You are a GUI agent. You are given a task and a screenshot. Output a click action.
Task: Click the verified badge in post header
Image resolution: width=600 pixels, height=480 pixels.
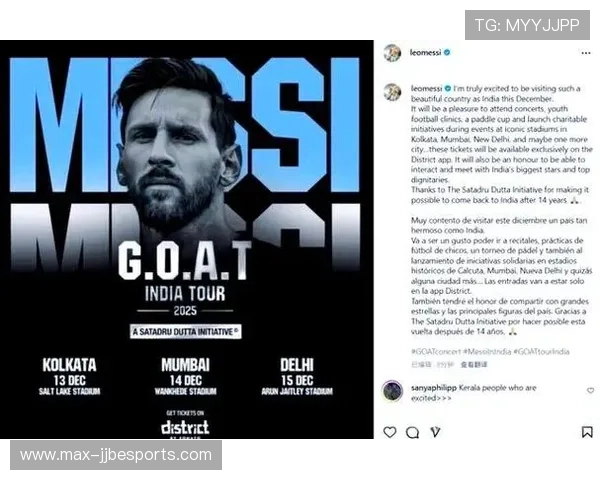[x=447, y=52]
